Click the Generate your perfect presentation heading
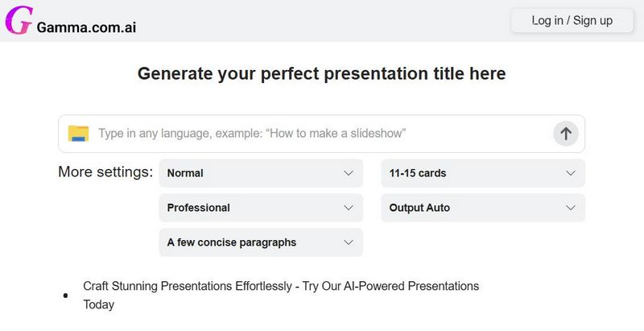The image size is (644, 331). click(x=321, y=74)
